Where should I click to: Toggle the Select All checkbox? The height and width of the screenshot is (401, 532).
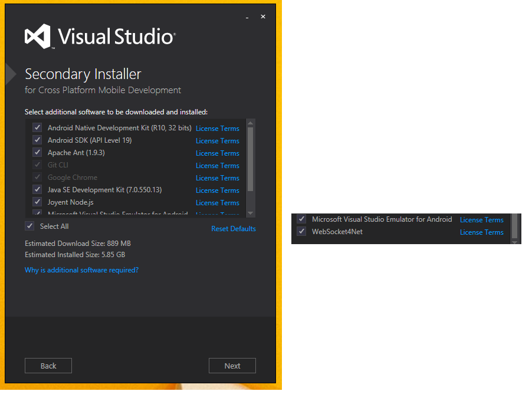point(29,226)
